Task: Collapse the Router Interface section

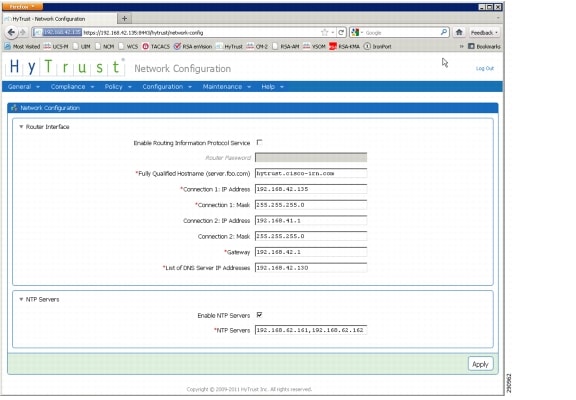Action: point(21,127)
